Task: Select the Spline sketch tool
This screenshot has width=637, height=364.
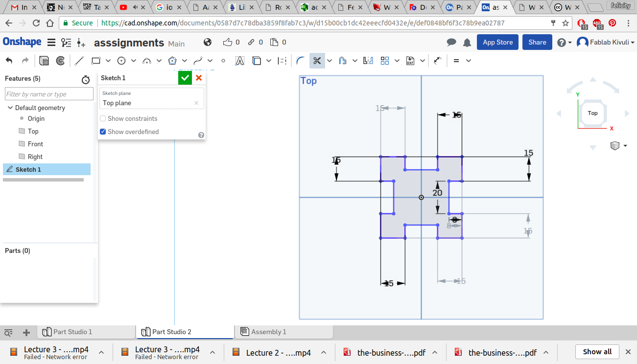Action: (198, 61)
